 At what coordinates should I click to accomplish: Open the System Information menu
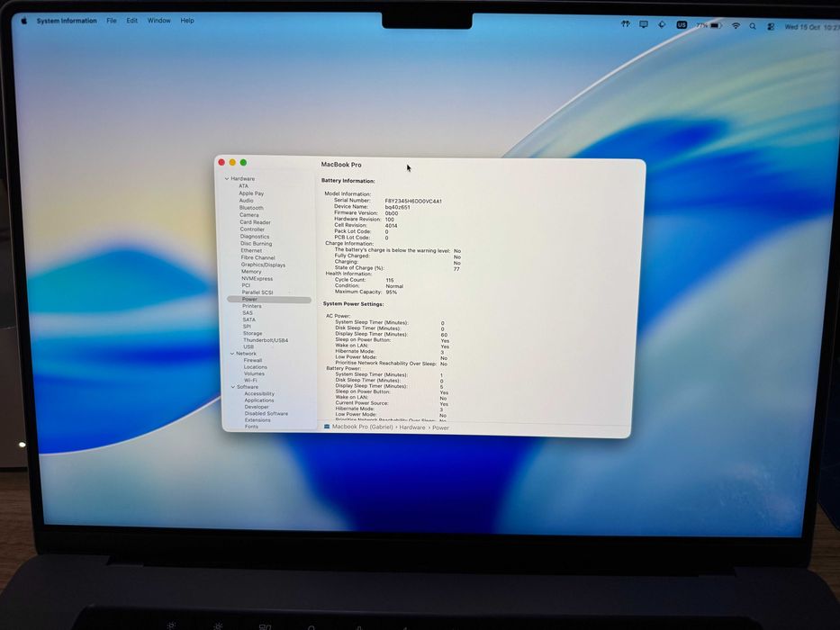(x=67, y=21)
